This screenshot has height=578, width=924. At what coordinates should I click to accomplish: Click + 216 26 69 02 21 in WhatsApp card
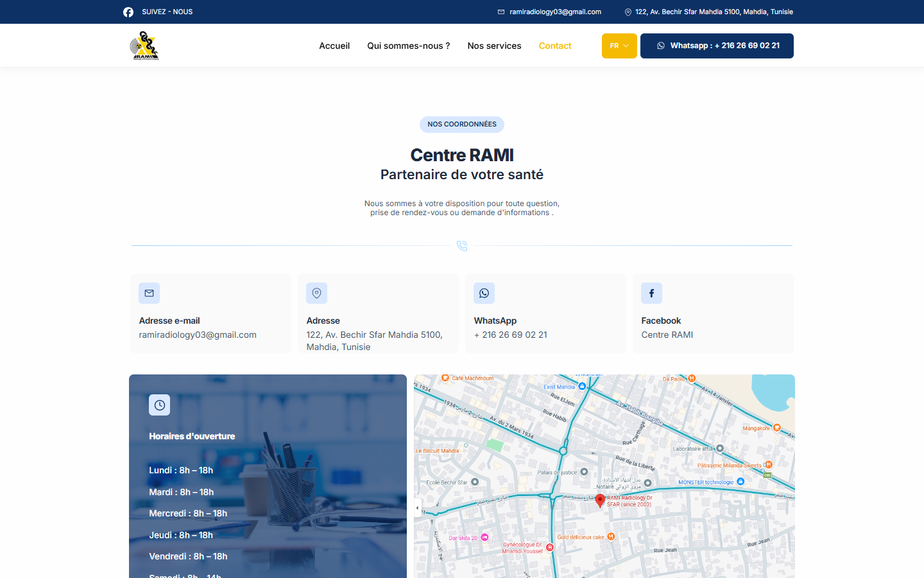(x=510, y=335)
